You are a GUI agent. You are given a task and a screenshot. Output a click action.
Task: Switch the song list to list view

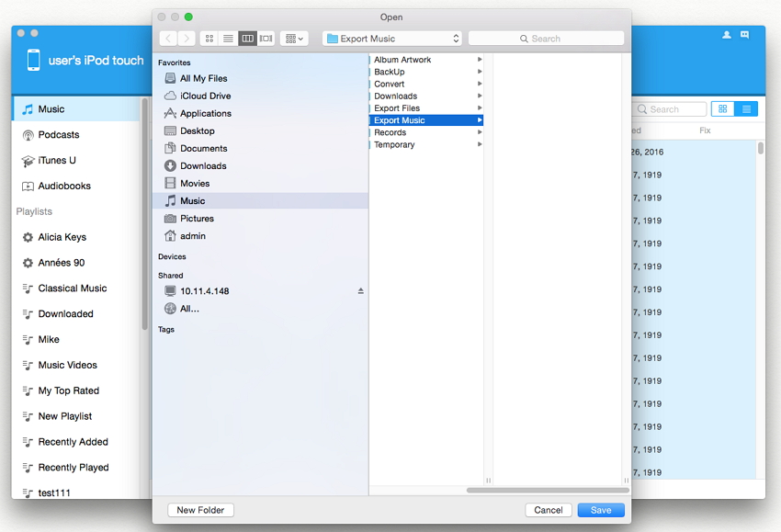click(746, 109)
